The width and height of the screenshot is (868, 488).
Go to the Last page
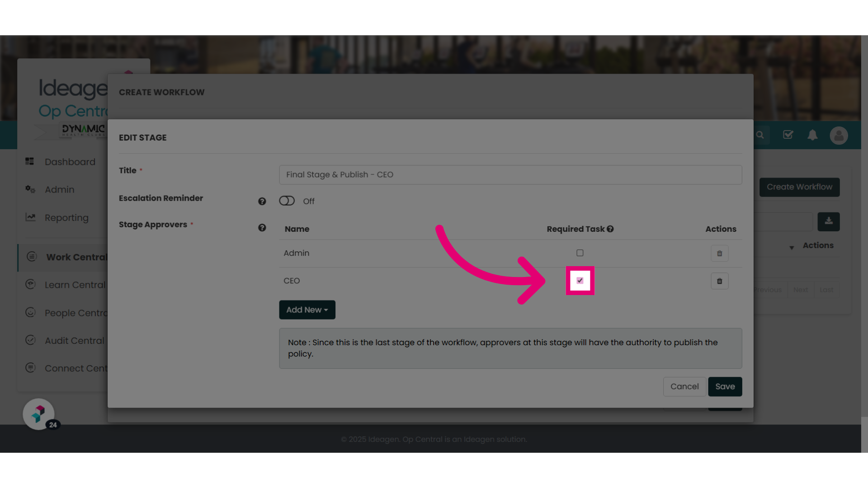click(x=826, y=290)
